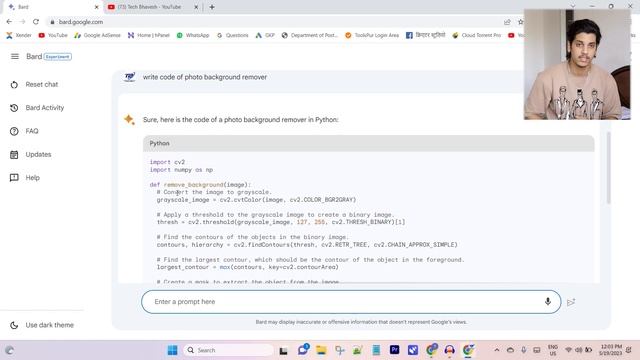This screenshot has height=360, width=640.
Task: Click the weather widget icon on taskbar
Action: tap(9, 350)
